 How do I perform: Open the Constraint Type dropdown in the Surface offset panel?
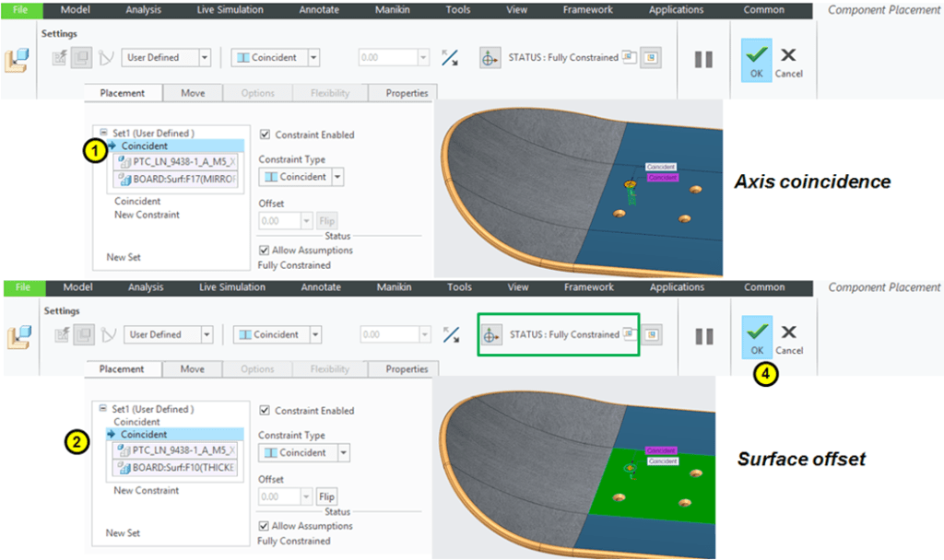click(x=343, y=453)
